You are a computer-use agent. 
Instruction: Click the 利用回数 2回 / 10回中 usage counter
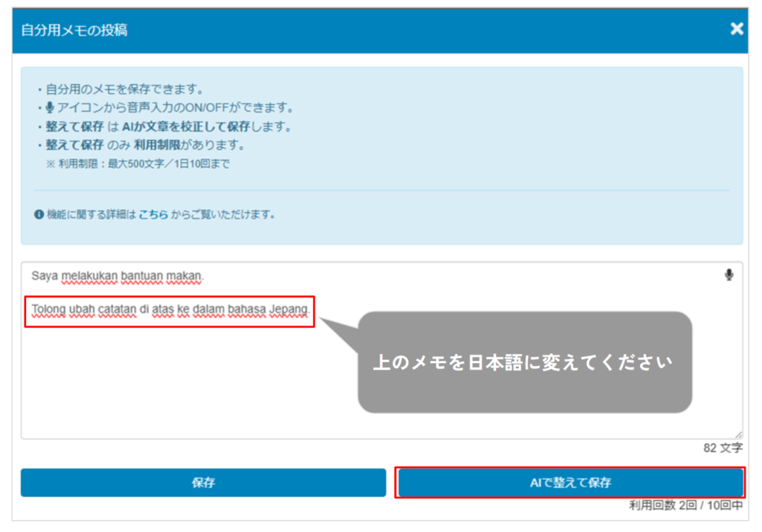pyautogui.click(x=685, y=505)
